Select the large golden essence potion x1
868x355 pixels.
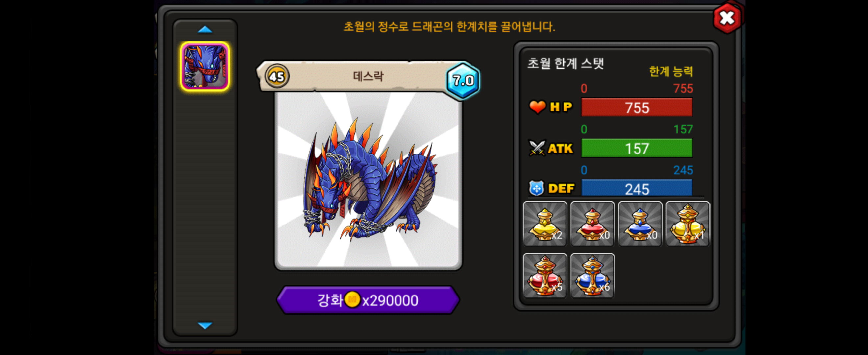tap(688, 224)
